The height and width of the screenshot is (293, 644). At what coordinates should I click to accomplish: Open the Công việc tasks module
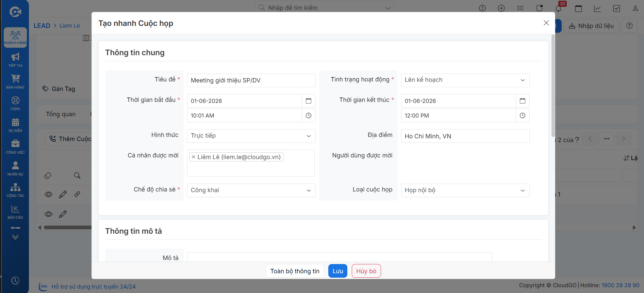[15, 147]
